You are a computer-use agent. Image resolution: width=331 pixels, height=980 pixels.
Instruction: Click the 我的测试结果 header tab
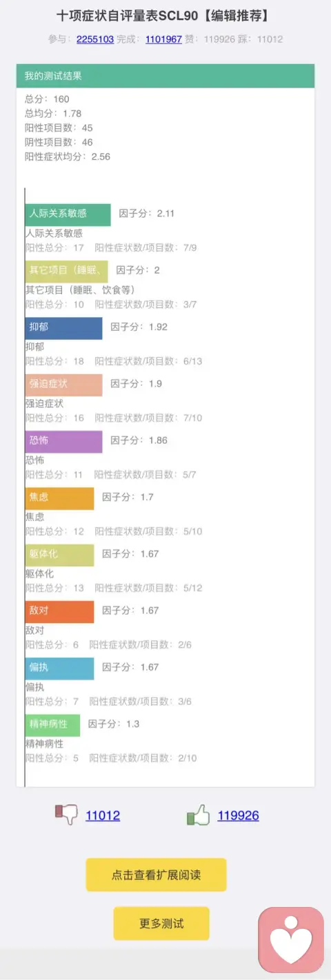click(165, 76)
